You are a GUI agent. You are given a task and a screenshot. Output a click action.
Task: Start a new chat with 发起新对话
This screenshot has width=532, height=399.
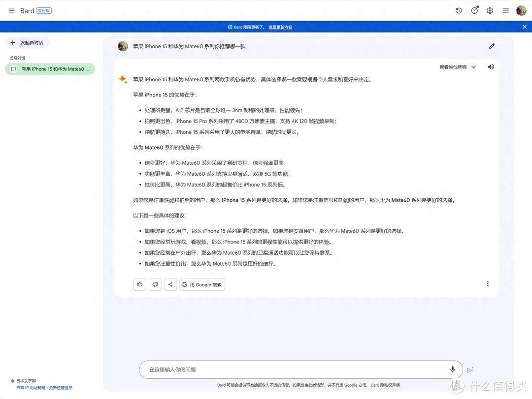[x=27, y=43]
